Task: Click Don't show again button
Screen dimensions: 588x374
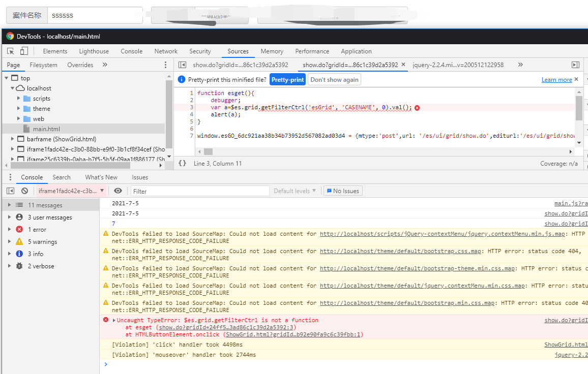Action: [335, 79]
